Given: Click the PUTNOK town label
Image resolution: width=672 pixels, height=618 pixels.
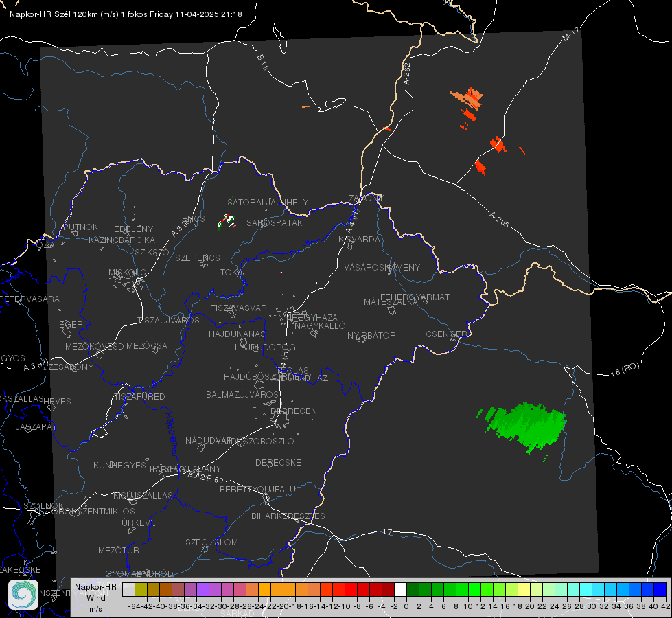Looking at the screenshot, I should (80, 227).
